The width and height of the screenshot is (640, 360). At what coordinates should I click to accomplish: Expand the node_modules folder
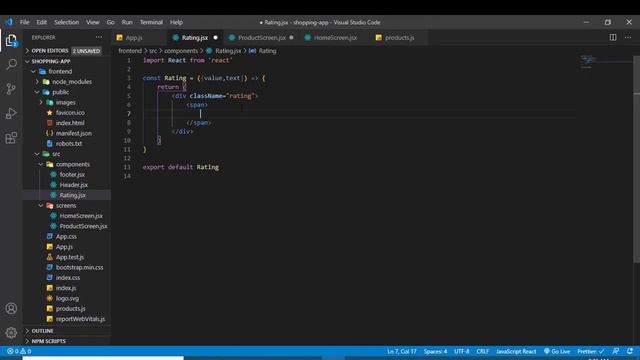37,82
